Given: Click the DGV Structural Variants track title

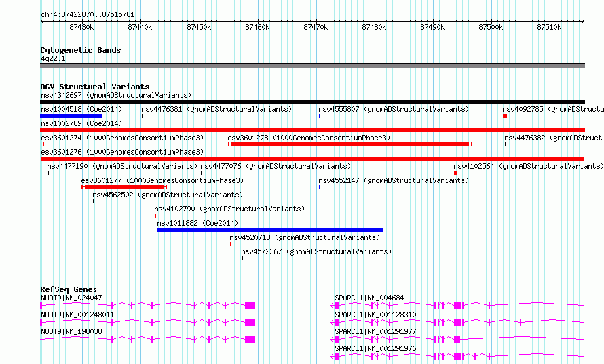Looking at the screenshot, I should (x=95, y=87).
